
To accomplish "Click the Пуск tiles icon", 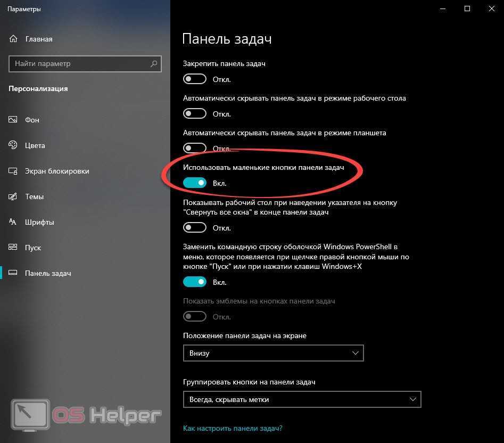I will tap(13, 247).
